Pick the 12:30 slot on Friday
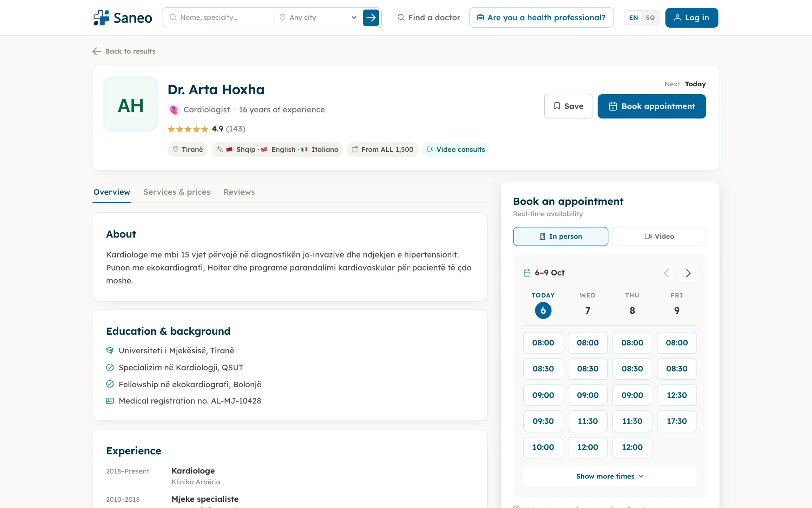The image size is (812, 508). [x=677, y=395]
